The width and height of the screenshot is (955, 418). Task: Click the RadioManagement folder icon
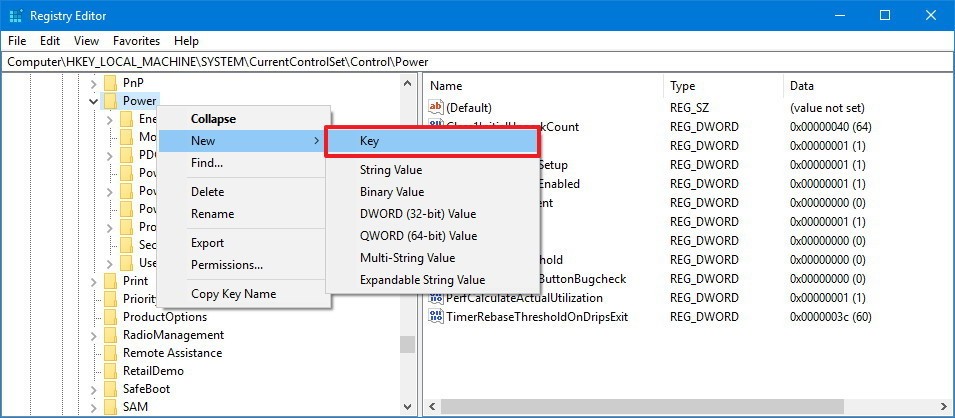pos(110,335)
